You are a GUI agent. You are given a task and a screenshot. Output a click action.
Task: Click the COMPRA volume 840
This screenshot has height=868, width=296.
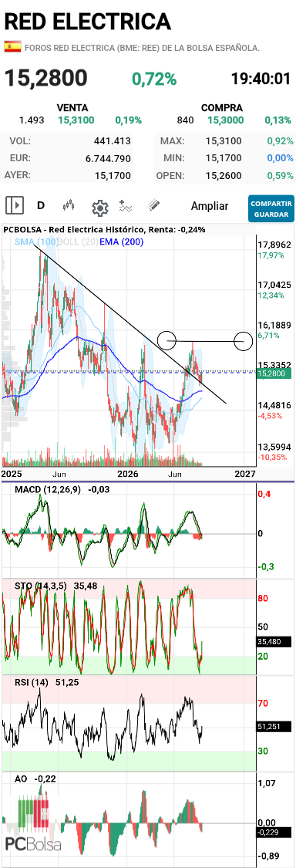click(x=185, y=120)
